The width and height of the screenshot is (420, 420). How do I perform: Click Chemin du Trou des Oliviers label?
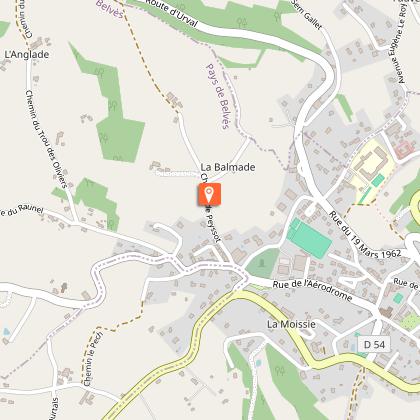click(47, 139)
